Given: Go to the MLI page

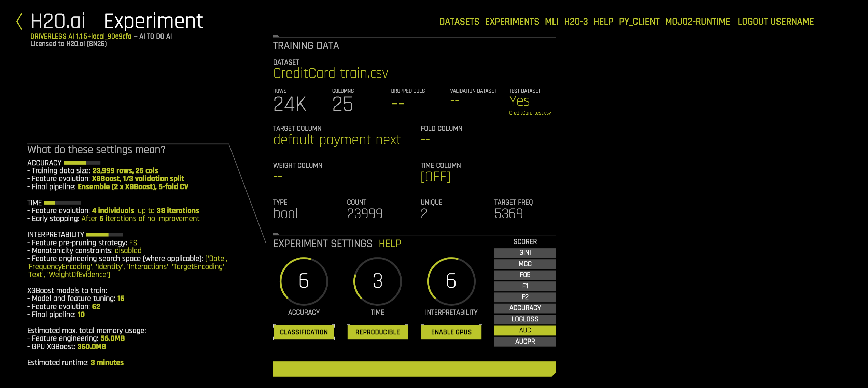Looking at the screenshot, I should click(x=551, y=22).
